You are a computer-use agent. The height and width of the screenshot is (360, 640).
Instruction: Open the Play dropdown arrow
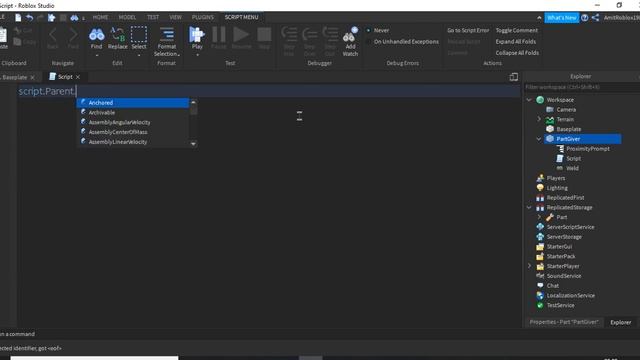[197, 56]
